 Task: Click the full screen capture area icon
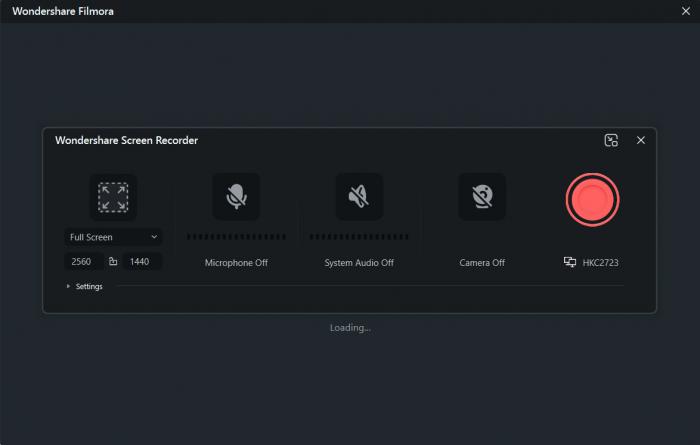pos(113,197)
